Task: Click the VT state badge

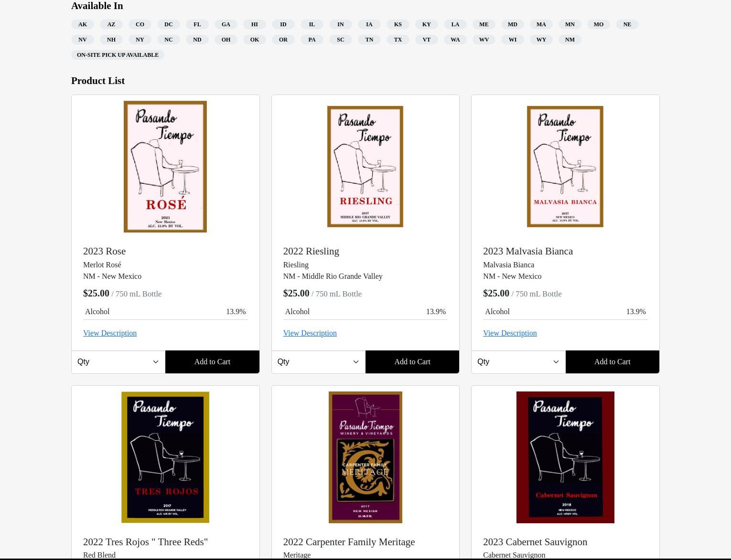Action: 427,40
